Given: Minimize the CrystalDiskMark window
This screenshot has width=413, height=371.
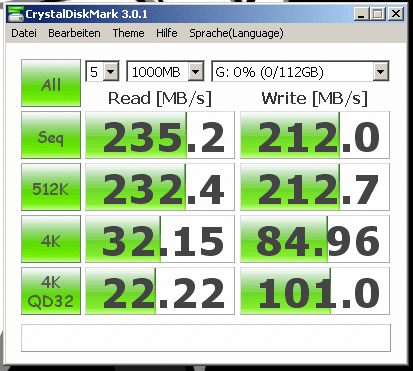Looking at the screenshot, I should tap(361, 14).
